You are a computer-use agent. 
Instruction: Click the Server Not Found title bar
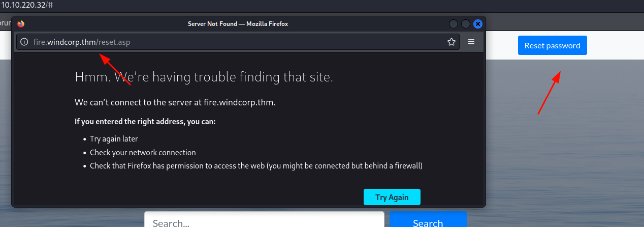tap(238, 24)
